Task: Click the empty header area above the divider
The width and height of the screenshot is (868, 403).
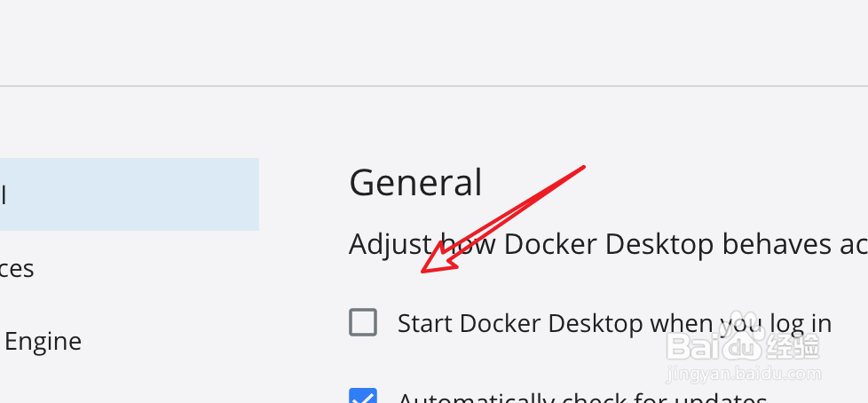Action: pos(434,42)
